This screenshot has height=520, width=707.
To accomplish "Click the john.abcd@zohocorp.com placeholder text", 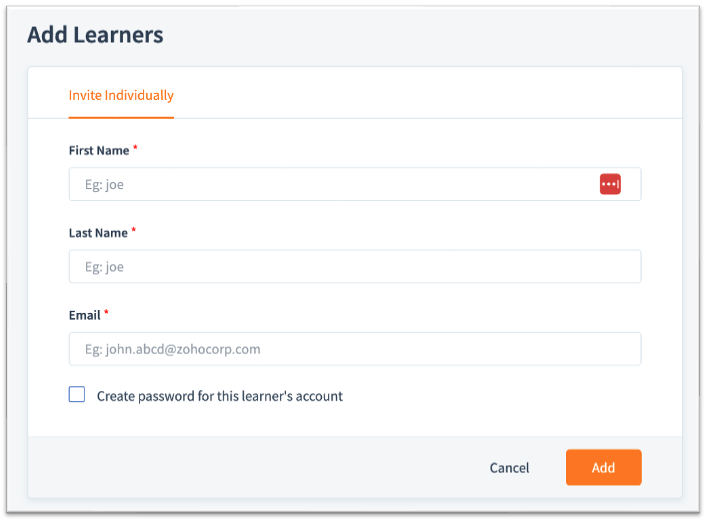I will click(x=173, y=349).
